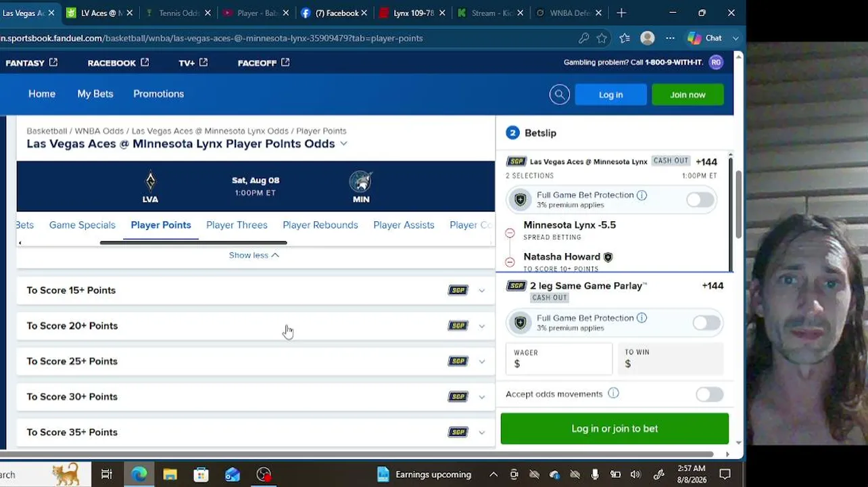Go to My Bets

(x=95, y=94)
